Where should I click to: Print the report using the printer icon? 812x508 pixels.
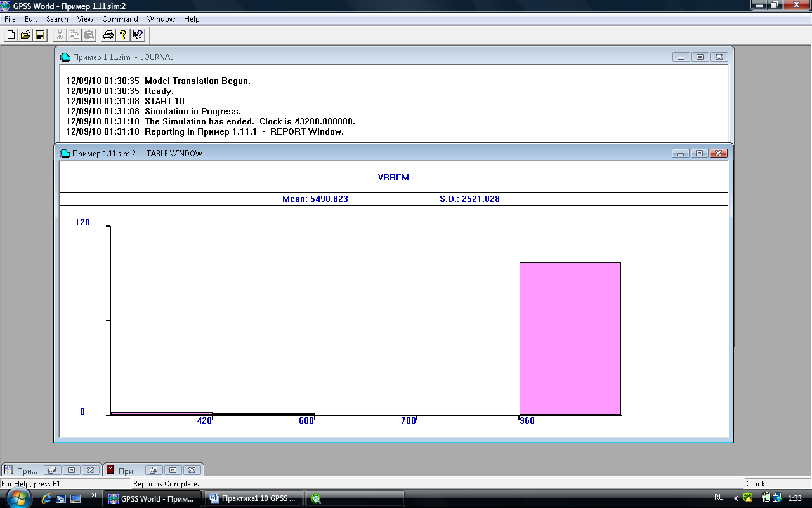[x=108, y=34]
